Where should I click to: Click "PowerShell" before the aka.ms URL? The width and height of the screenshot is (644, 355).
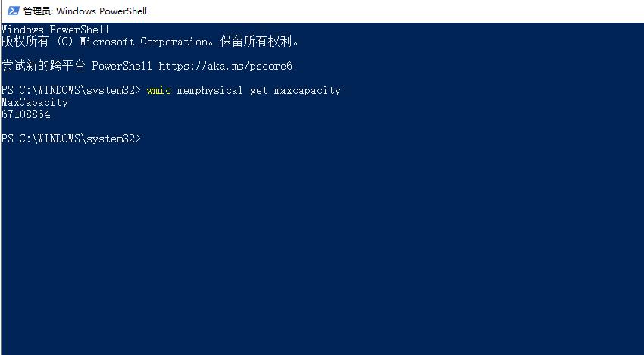click(x=122, y=66)
